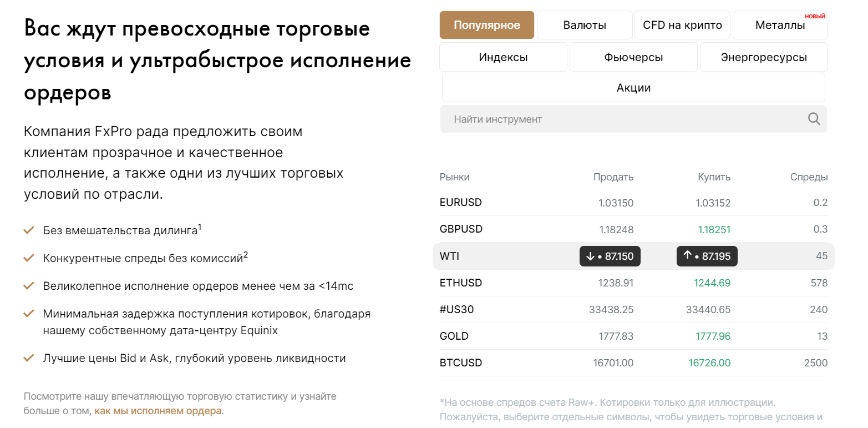Click GBPUSD sell price 1.18248
Image resolution: width=868 pixels, height=428 pixels.
(616, 230)
